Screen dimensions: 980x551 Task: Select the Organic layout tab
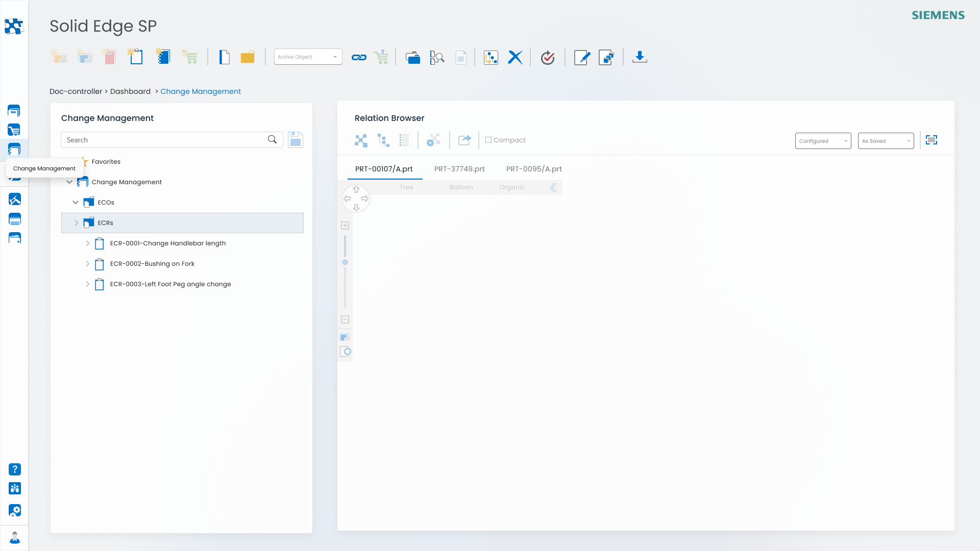pos(512,187)
